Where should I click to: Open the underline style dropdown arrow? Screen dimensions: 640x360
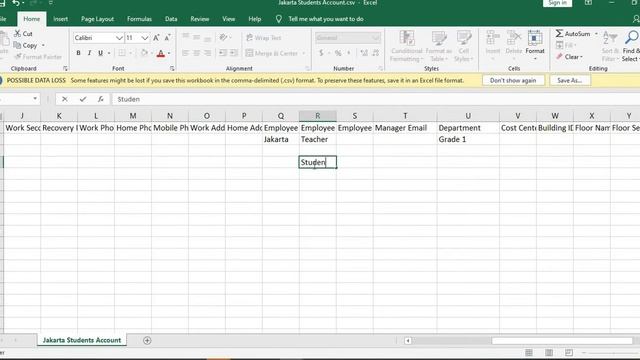pyautogui.click(x=109, y=53)
